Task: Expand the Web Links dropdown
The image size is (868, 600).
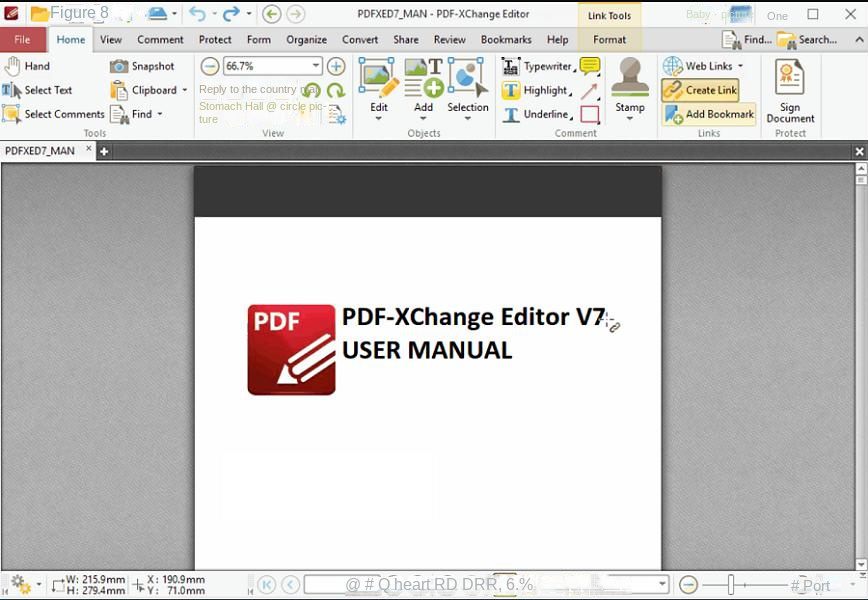Action: [x=740, y=66]
